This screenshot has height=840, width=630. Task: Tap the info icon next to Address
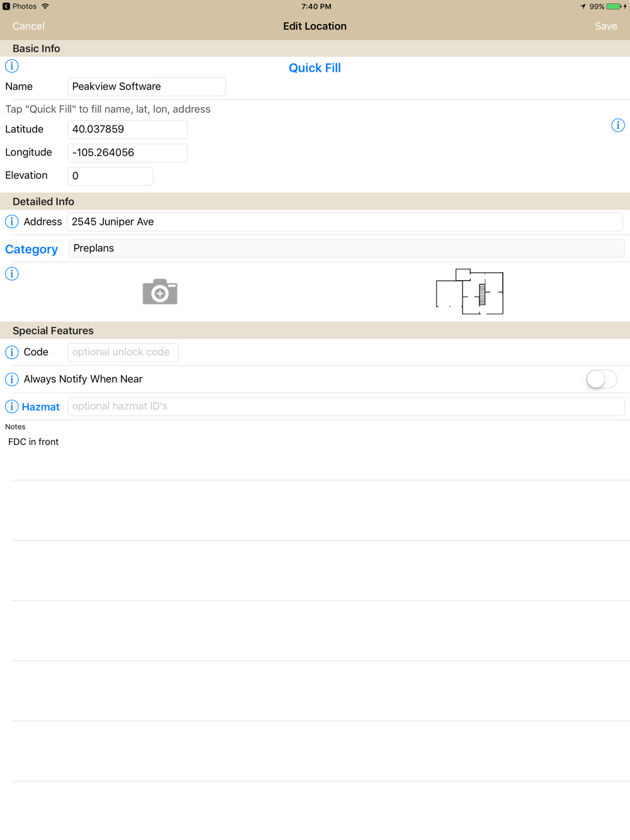(x=12, y=222)
